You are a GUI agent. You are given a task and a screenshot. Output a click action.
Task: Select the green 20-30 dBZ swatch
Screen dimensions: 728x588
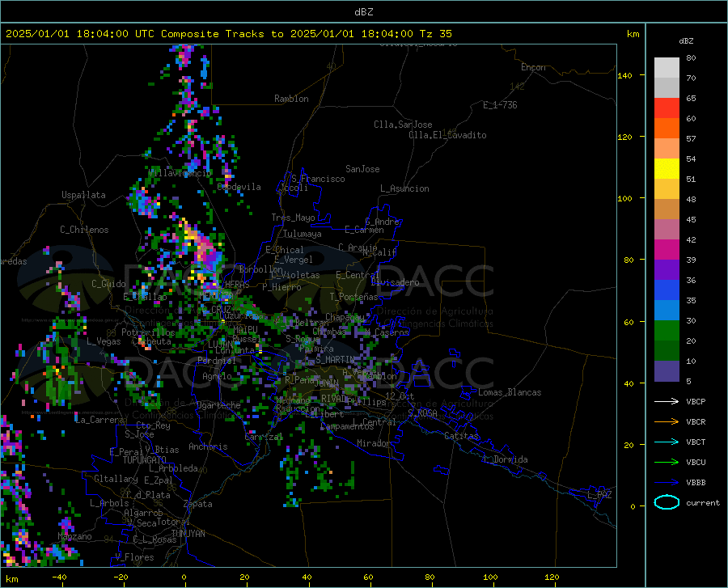click(x=667, y=331)
